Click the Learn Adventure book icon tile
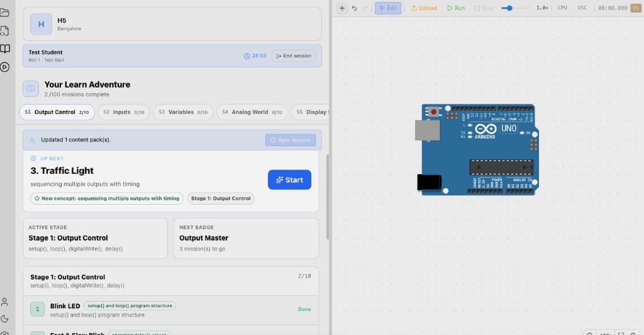644x335 pixels. click(31, 88)
